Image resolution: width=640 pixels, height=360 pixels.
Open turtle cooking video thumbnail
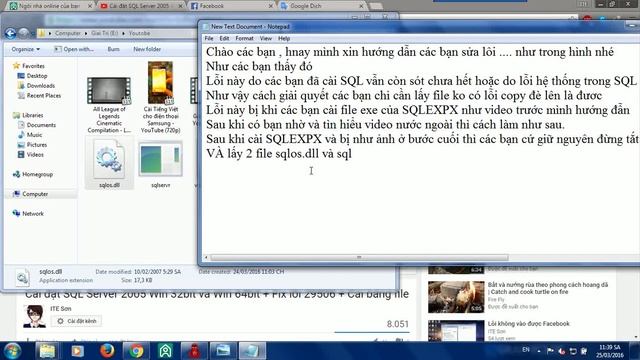click(x=456, y=297)
